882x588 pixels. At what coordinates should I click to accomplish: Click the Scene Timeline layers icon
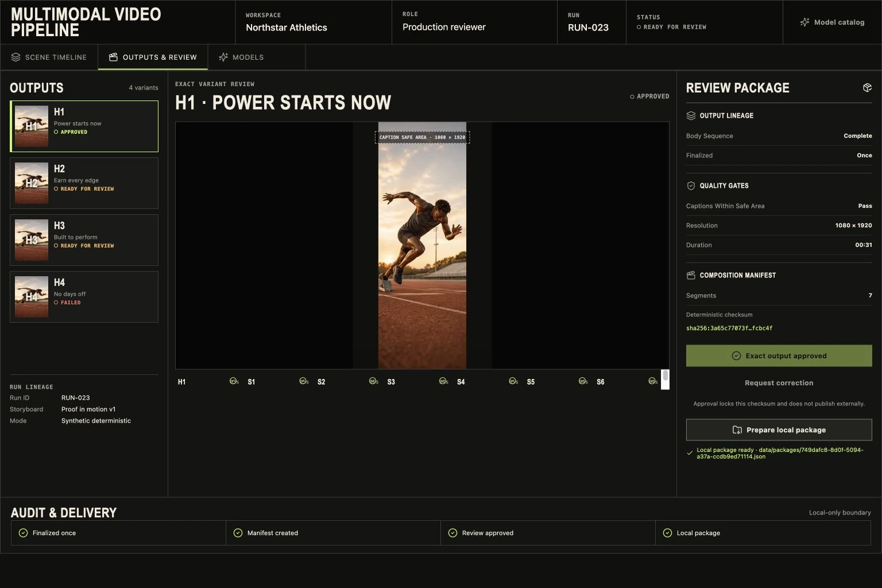click(16, 57)
